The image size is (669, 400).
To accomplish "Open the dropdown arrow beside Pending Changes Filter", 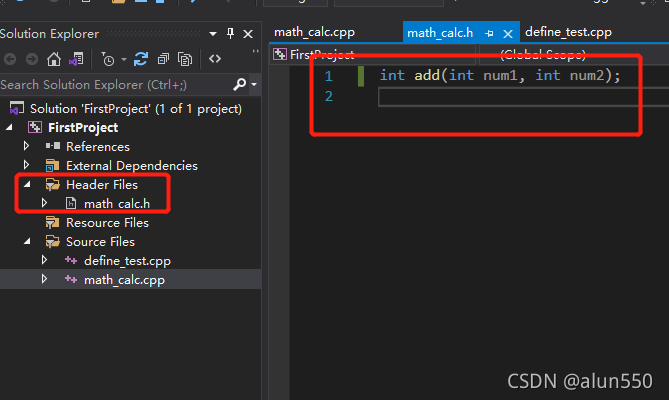I will tap(124, 59).
